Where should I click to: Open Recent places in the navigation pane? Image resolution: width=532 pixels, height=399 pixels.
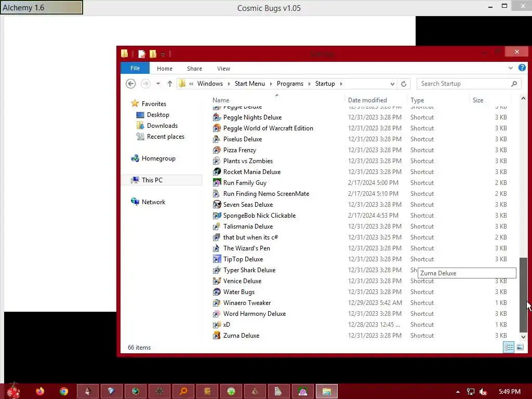coord(166,137)
